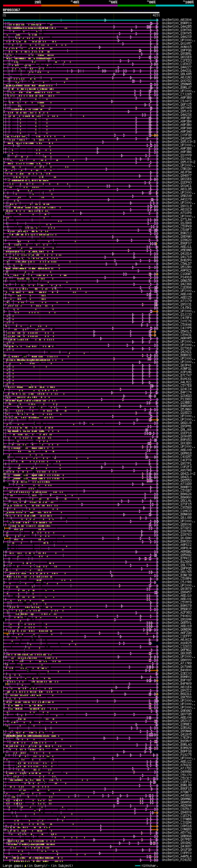197x868 pixels.
Task: Click the label UniRef100_Q9SBM1
Action: 176,54
